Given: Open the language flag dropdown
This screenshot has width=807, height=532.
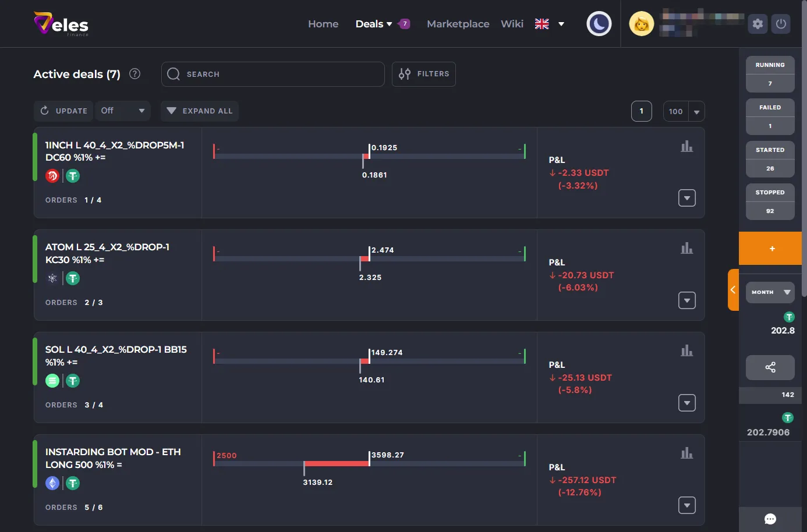Looking at the screenshot, I should (549, 24).
